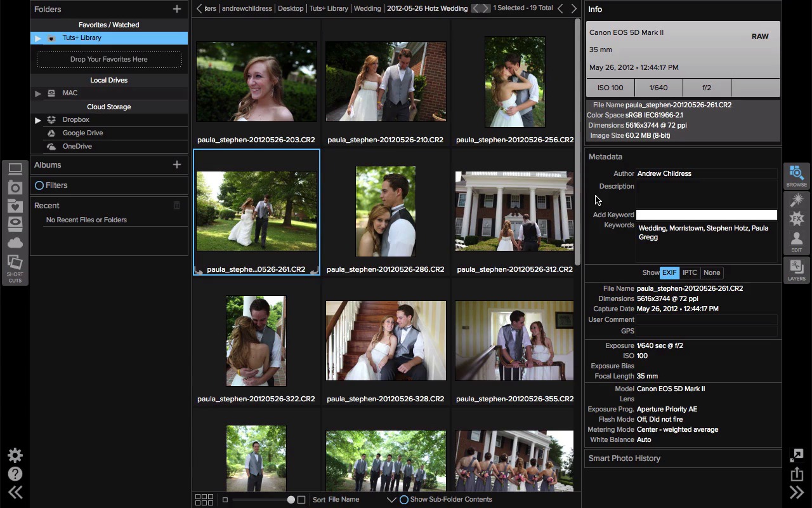Step forward using breadcrumb history right arrow

(485, 8)
